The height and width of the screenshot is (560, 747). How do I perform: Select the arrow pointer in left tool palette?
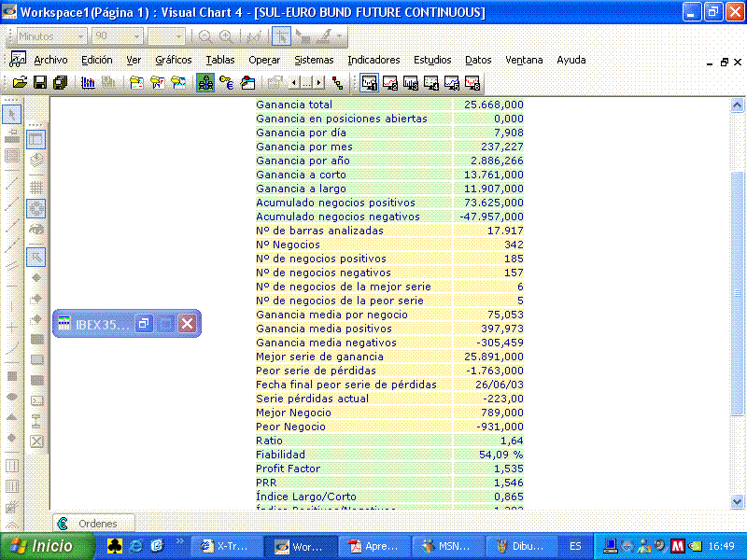coord(12,115)
